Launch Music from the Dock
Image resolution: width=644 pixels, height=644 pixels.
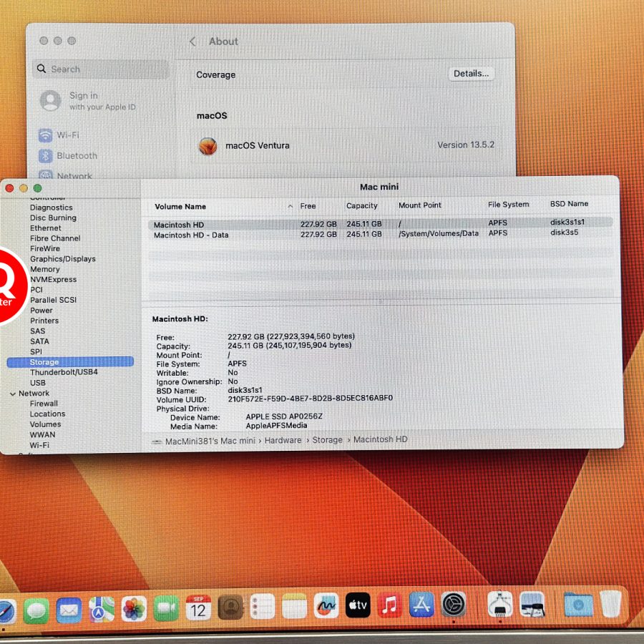pos(389,605)
